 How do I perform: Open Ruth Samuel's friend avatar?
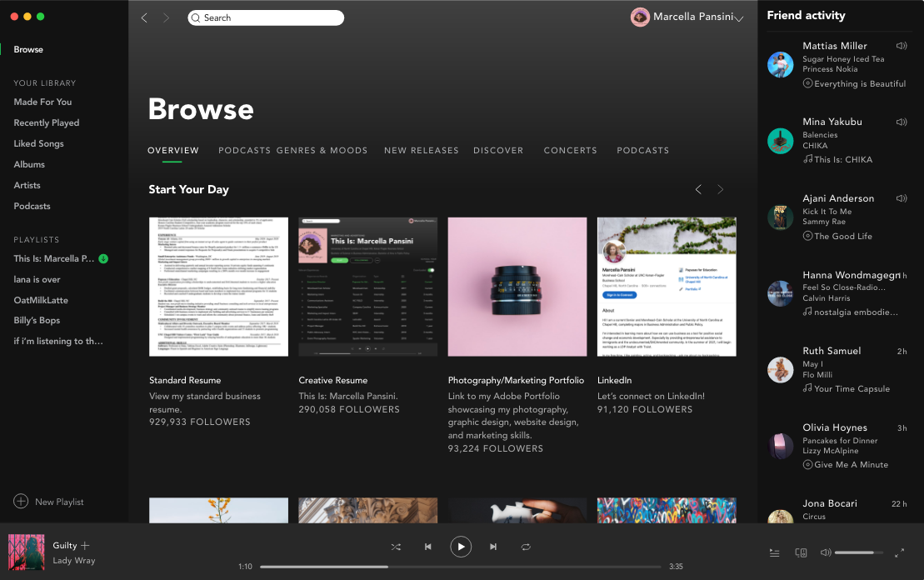780,369
